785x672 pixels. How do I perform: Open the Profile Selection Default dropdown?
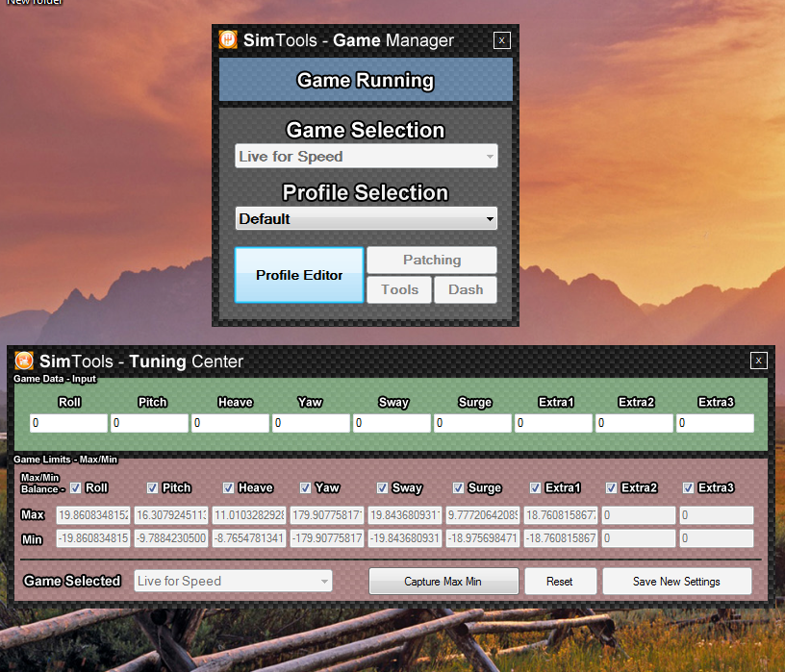coord(366,218)
